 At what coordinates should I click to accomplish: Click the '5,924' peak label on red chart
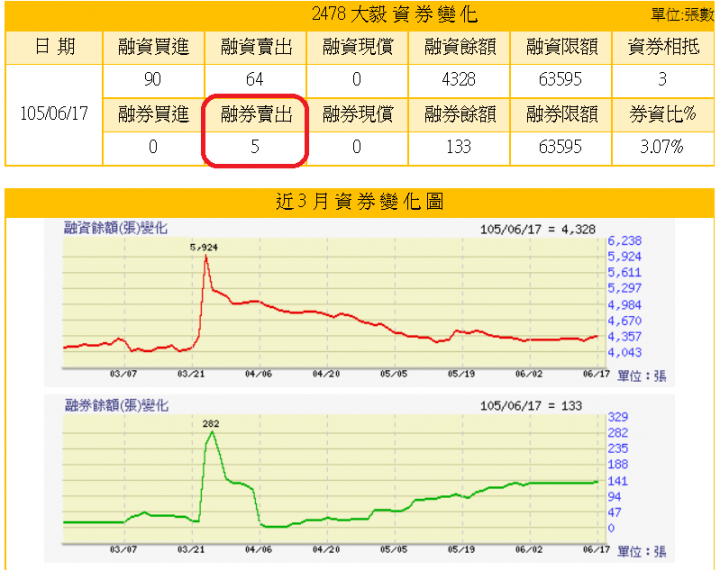point(204,248)
